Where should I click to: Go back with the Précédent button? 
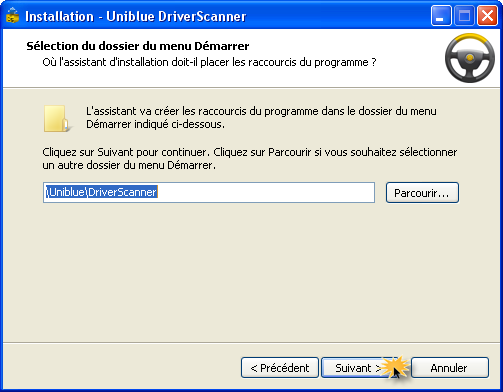coord(280,368)
